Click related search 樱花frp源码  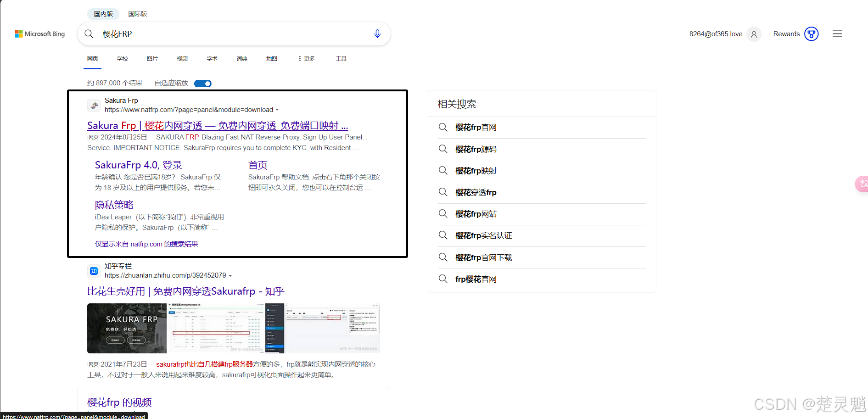(476, 149)
